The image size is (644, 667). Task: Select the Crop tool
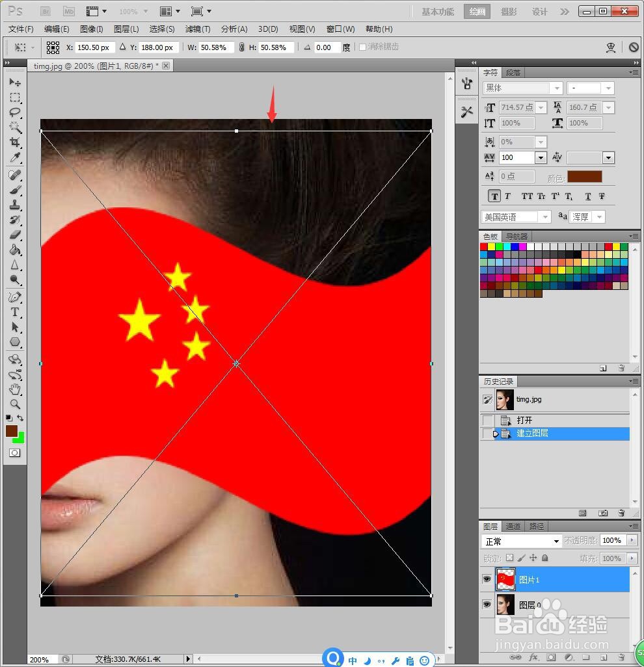click(15, 142)
